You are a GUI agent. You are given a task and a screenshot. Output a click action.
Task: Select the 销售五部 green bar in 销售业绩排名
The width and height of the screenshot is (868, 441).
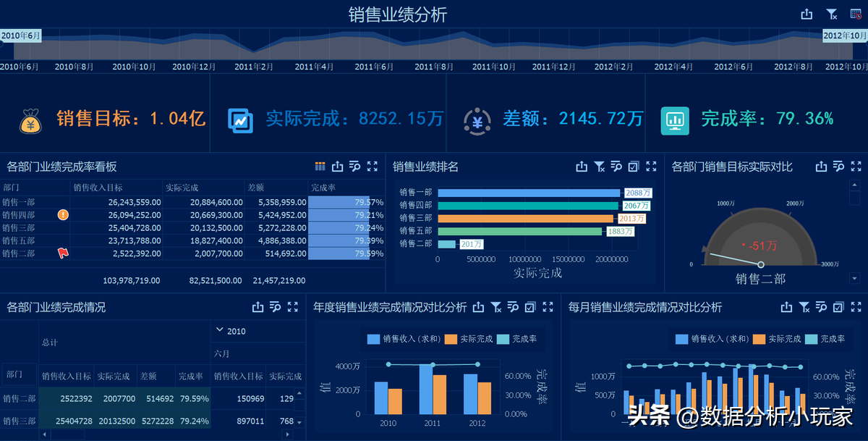pos(519,231)
